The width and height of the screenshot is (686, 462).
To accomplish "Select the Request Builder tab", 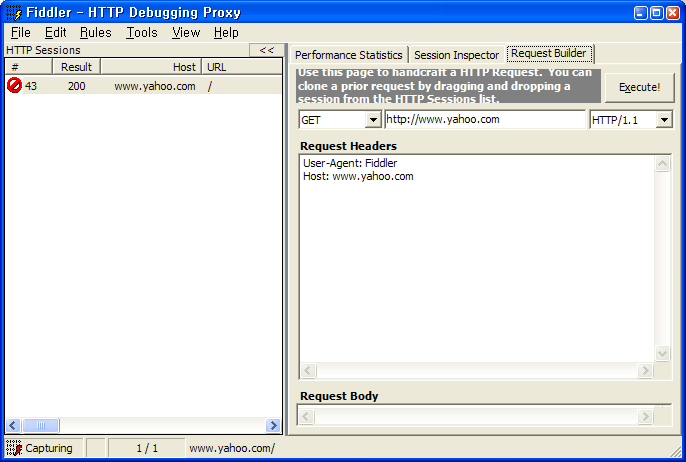I will point(549,53).
